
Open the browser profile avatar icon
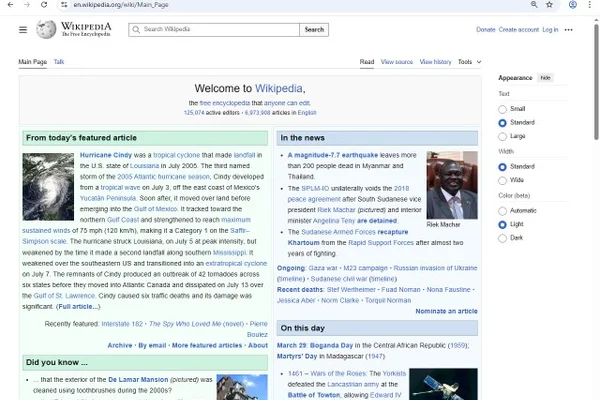pos(573,5)
